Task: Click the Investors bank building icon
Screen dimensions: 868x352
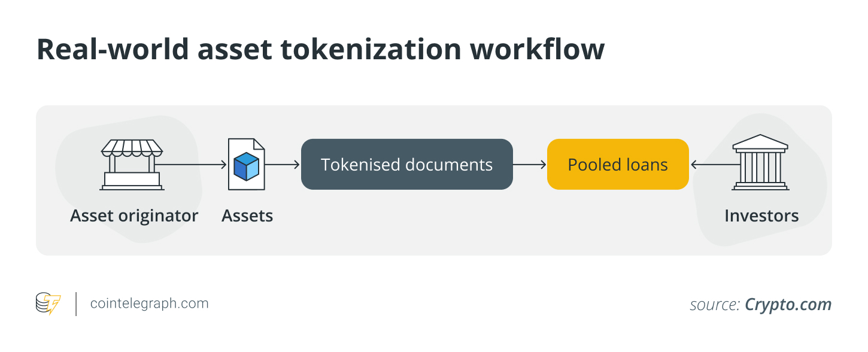Action: coord(760,162)
